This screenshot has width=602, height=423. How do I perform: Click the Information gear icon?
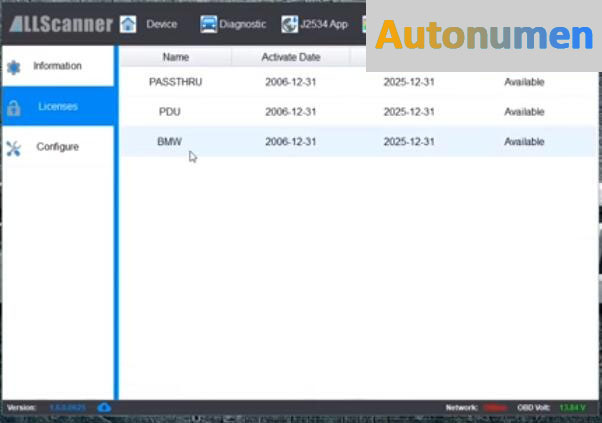[x=13, y=67]
